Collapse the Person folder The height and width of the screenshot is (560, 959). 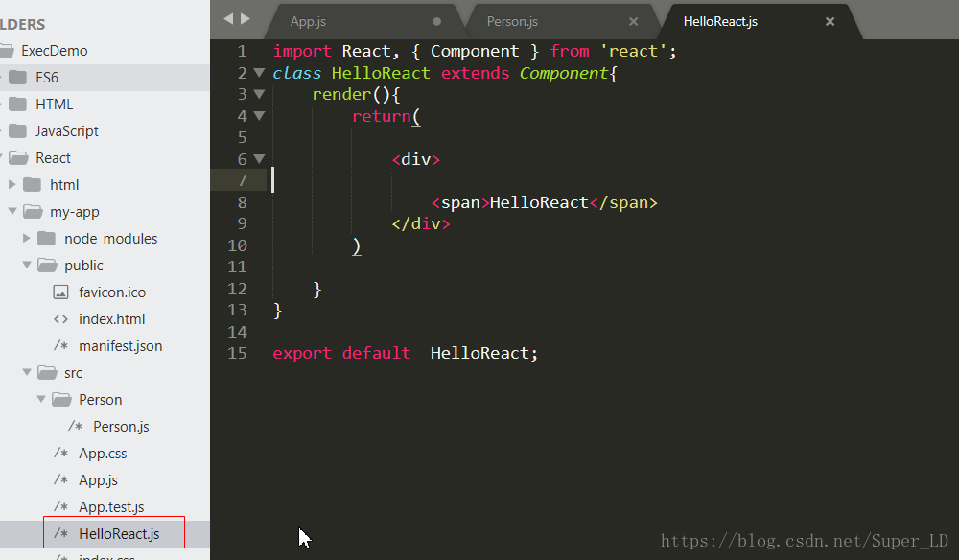(x=41, y=399)
